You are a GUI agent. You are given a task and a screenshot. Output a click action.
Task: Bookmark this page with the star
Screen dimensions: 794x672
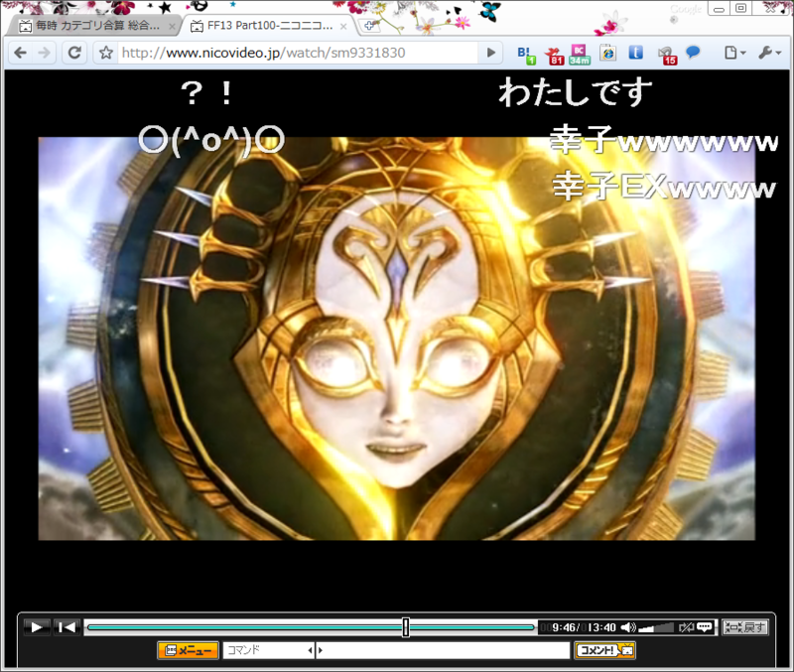point(106,53)
